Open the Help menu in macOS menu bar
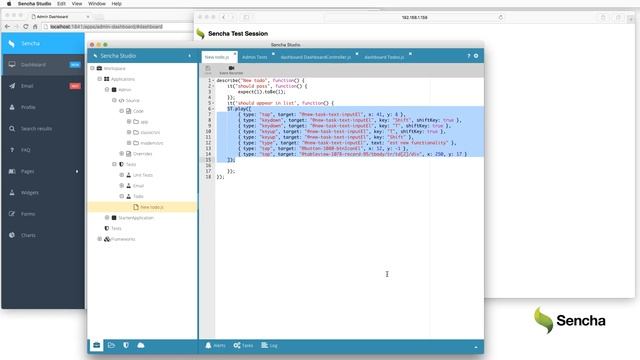The image size is (640, 360). (116, 4)
